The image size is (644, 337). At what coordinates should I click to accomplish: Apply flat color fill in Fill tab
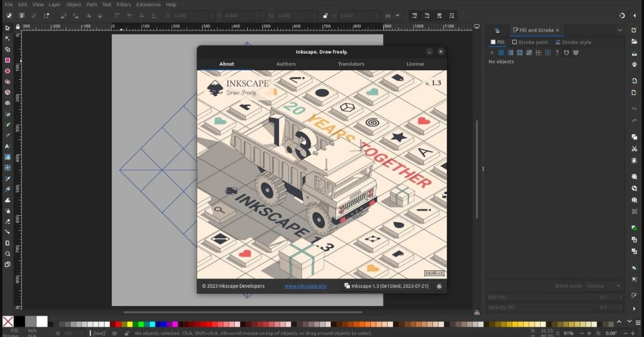coord(501,53)
